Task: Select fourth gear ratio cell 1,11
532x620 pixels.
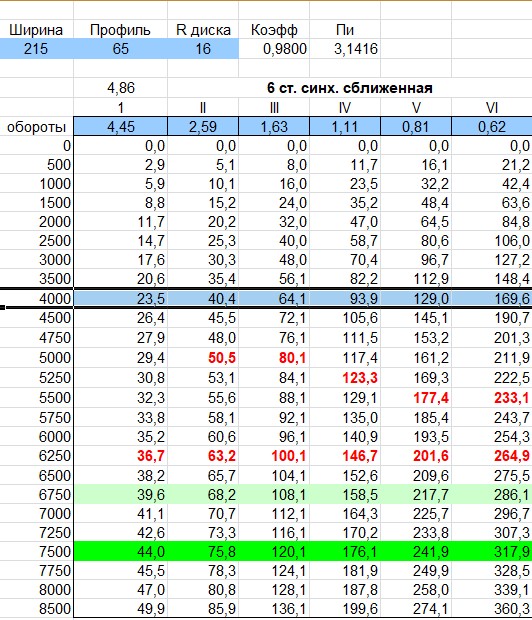Action: pos(345,127)
